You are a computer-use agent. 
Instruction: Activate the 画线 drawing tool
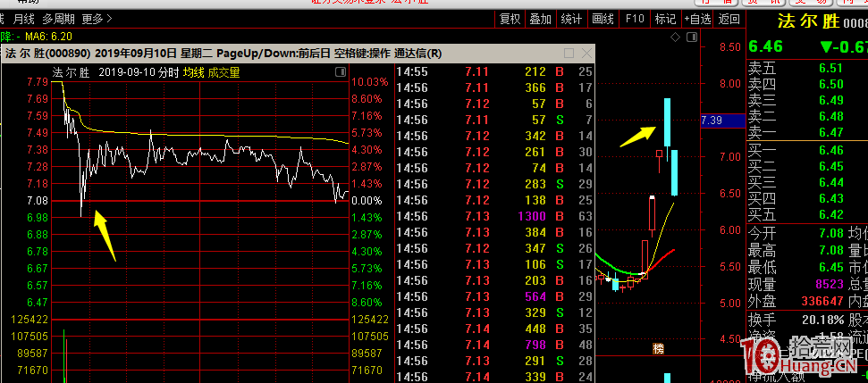[x=603, y=19]
